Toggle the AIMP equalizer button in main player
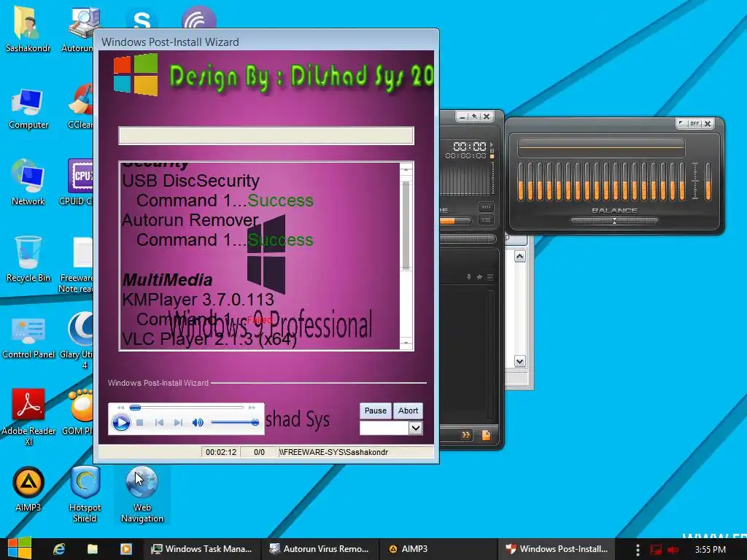The image size is (747, 560). 486,207
